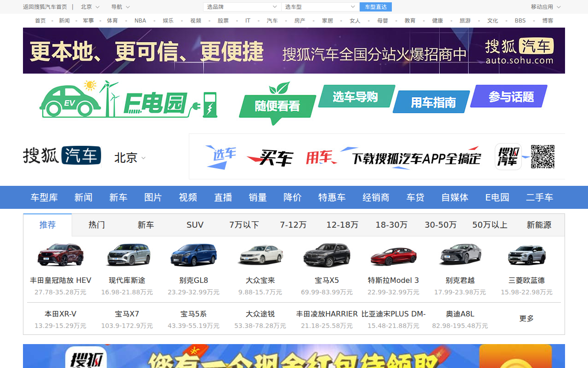
Task: Open the 现代库斯途 car thumbnail
Action: [129, 255]
